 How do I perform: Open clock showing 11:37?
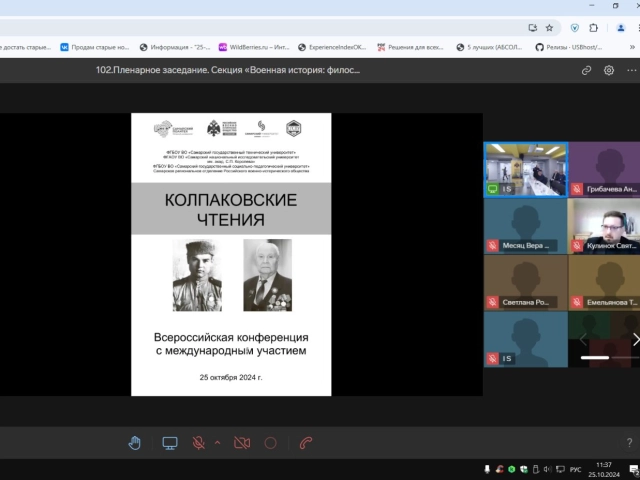tap(604, 469)
